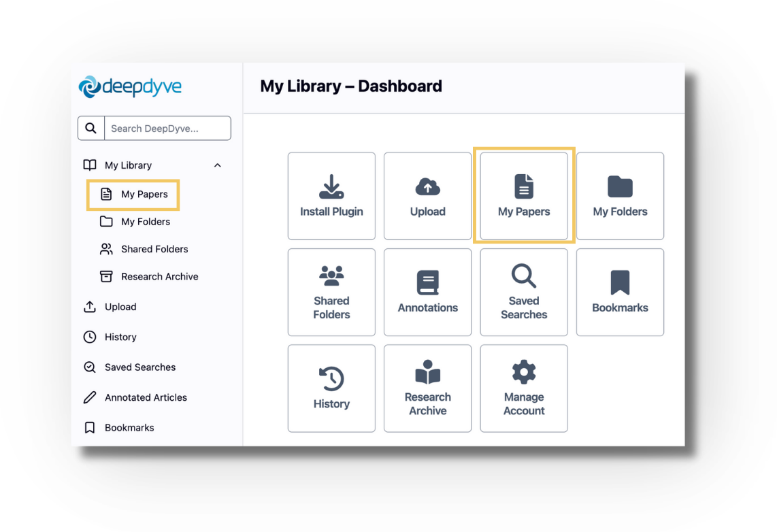Select Saved Searches in the sidebar

point(139,367)
